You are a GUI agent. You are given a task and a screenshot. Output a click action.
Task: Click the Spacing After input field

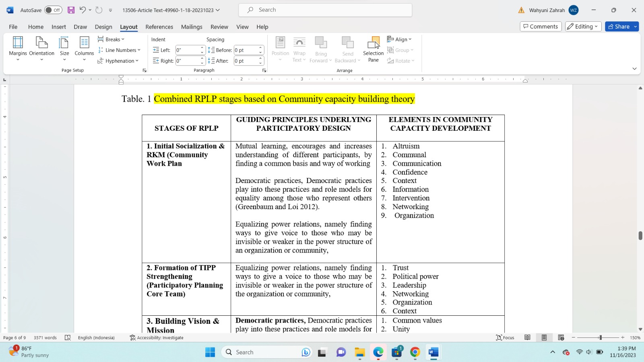click(x=246, y=61)
